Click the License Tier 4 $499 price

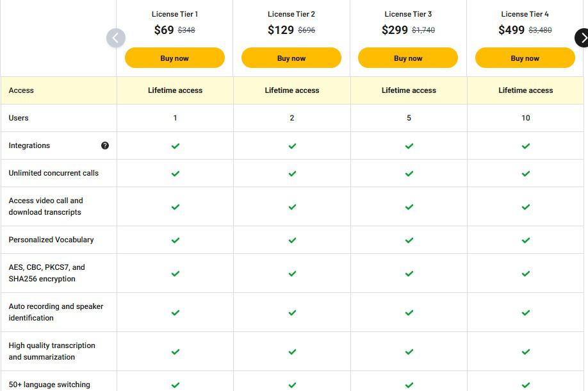coord(511,29)
